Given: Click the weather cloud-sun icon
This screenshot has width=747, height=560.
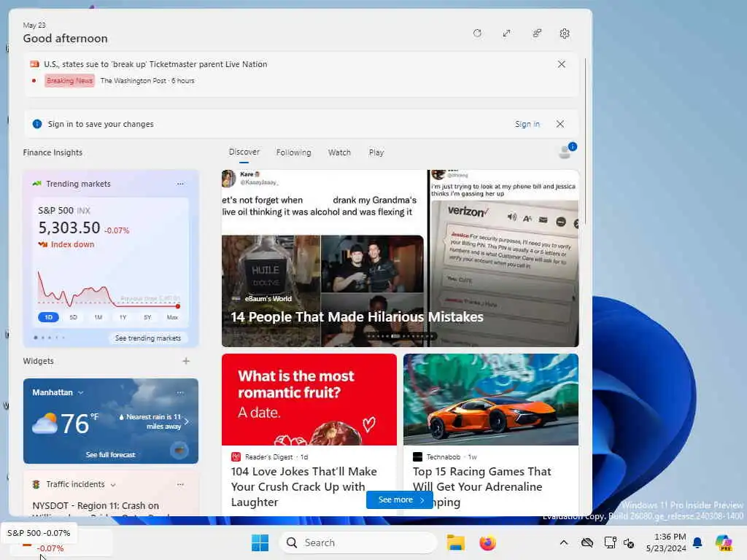Looking at the screenshot, I should click(44, 423).
